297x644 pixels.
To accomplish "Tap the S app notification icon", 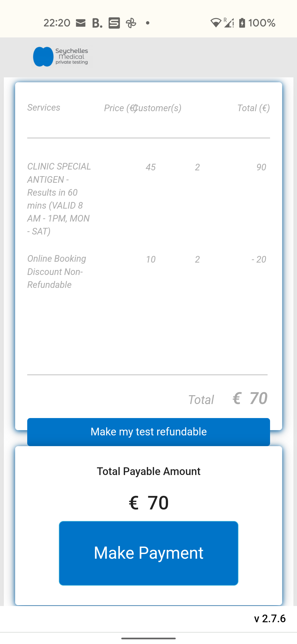I will 114,23.
